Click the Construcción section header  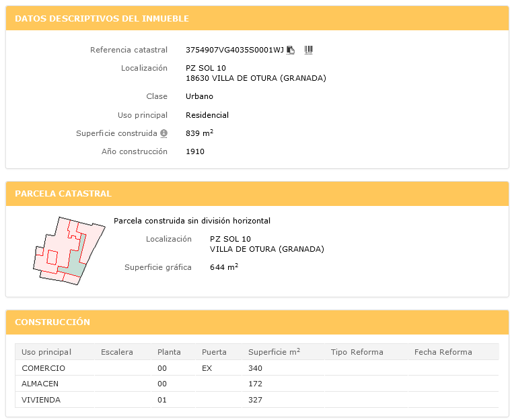tap(52, 322)
